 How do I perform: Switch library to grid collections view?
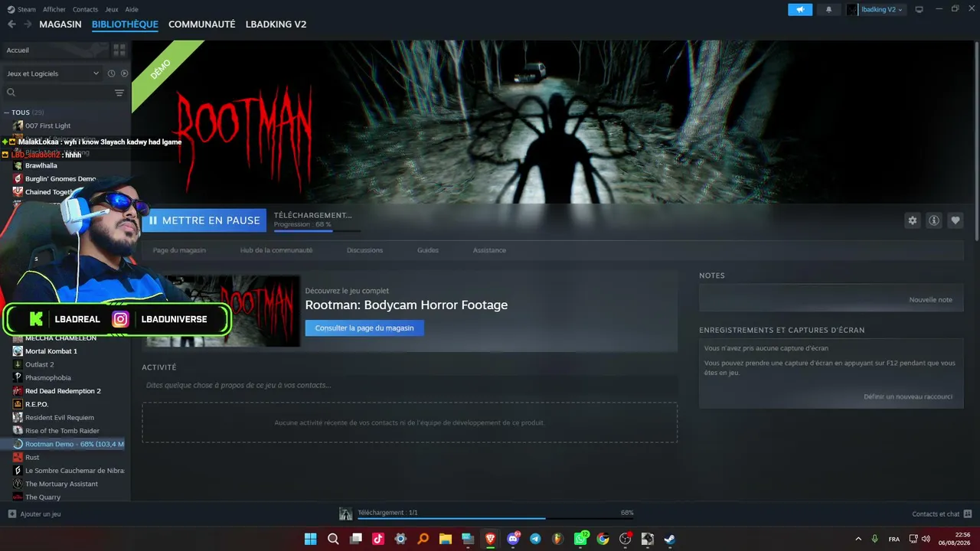(119, 50)
